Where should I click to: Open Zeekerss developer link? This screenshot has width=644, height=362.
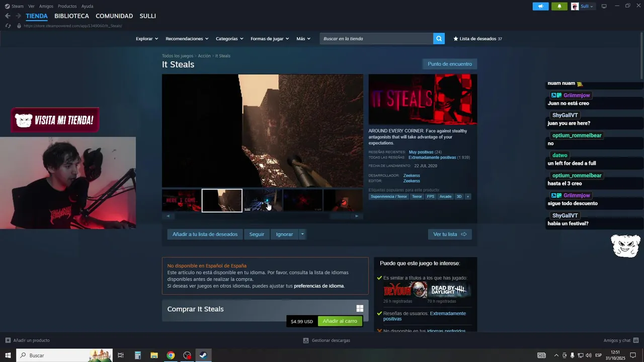pos(412,175)
